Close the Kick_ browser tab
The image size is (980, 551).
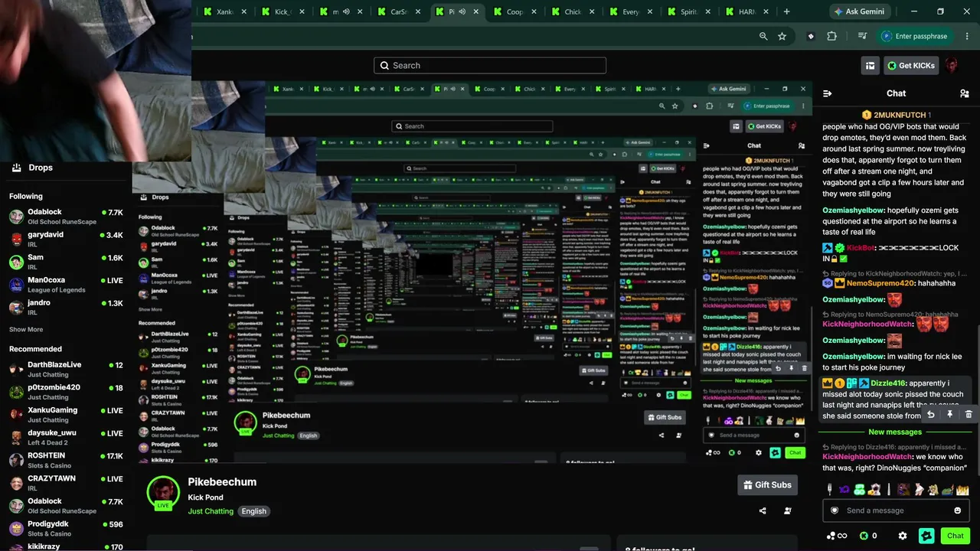pos(302,11)
